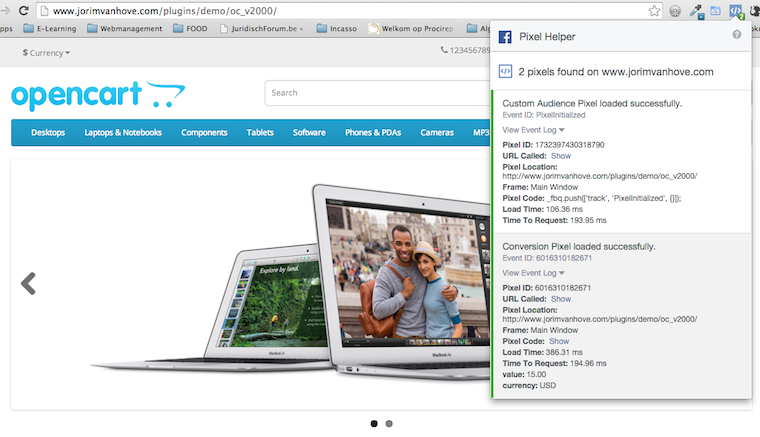Click Conversion Pixel loaded successfully heading
This screenshot has width=760, height=437.
[x=579, y=247]
